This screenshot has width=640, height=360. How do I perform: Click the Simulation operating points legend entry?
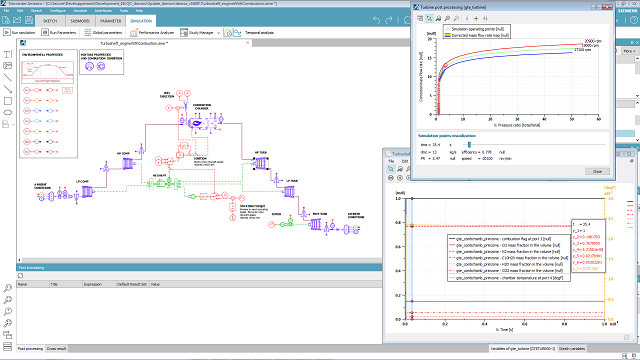475,29
